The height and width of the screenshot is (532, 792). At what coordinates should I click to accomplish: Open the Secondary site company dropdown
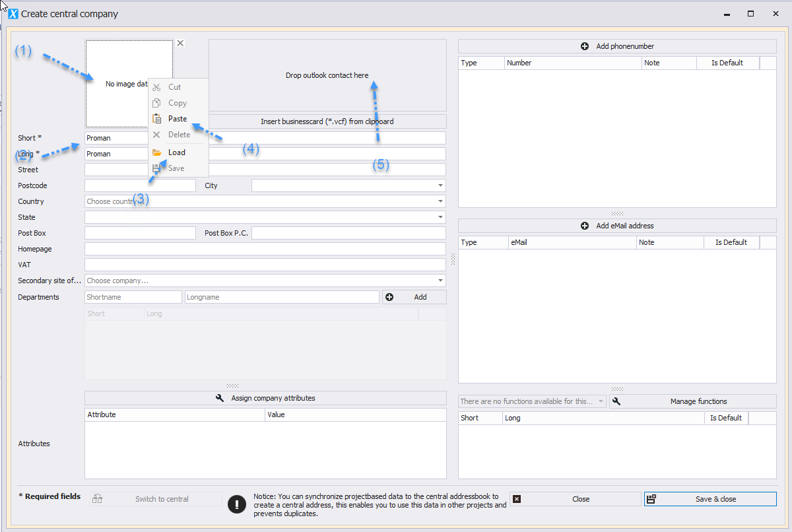[440, 281]
